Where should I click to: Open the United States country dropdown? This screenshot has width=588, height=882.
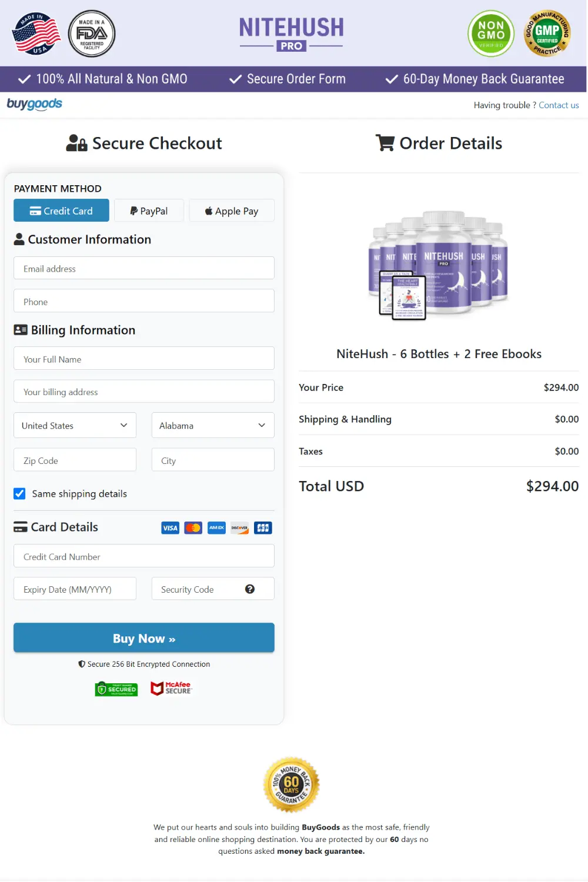pyautogui.click(x=75, y=425)
